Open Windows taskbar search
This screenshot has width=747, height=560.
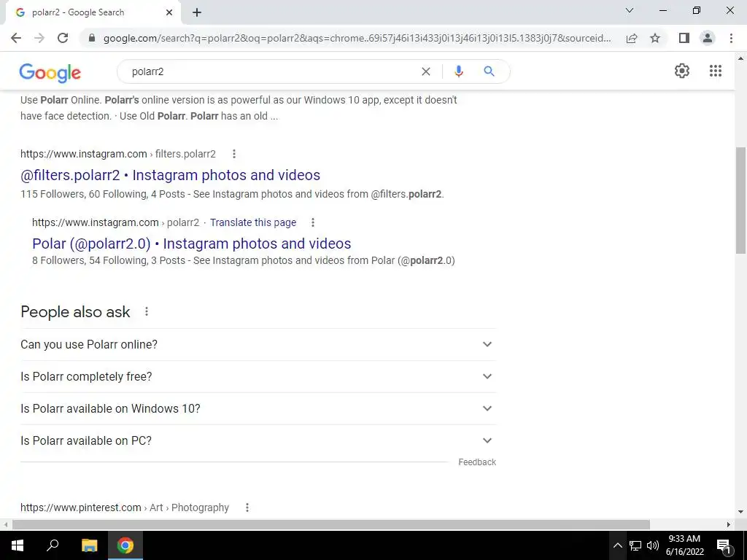click(53, 545)
